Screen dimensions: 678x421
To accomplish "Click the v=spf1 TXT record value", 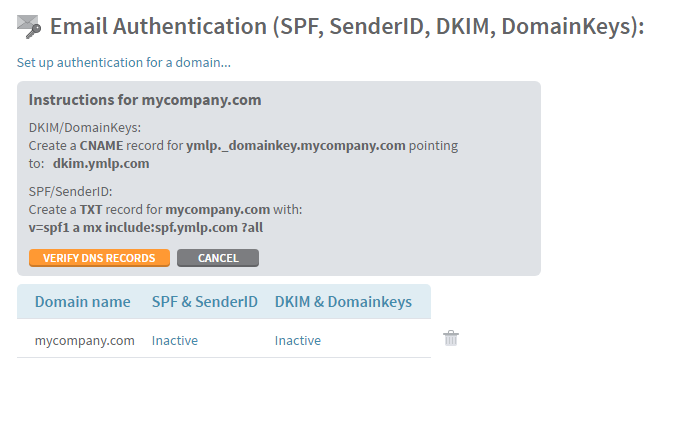I will [x=146, y=228].
